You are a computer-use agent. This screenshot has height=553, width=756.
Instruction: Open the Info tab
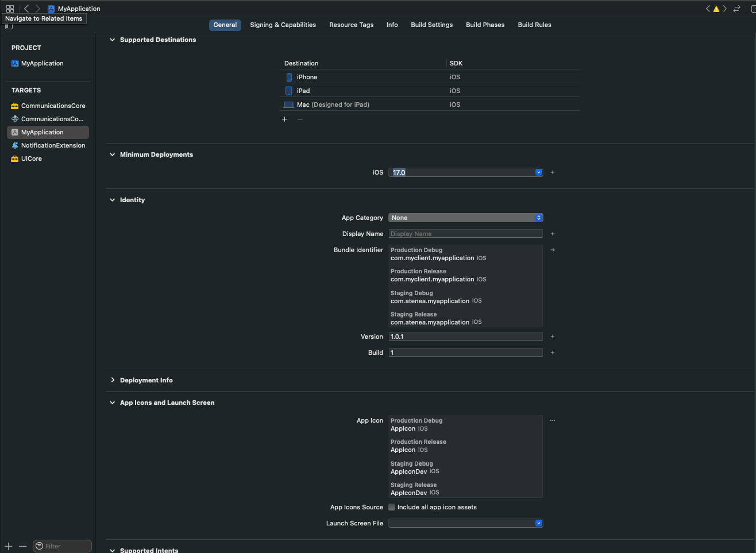[392, 25]
